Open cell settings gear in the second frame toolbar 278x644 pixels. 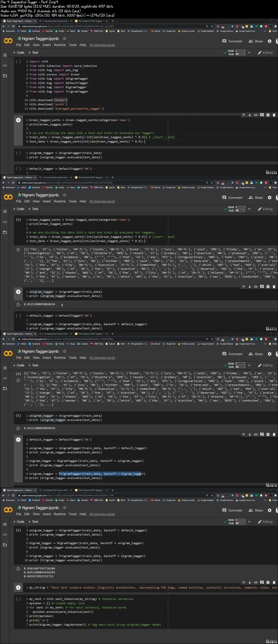(268, 286)
